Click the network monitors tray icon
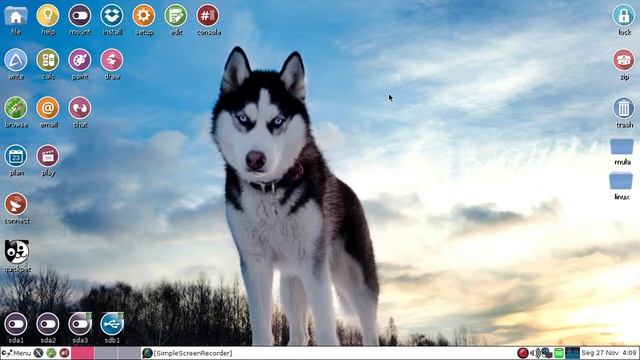The width and height of the screenshot is (640, 360). coord(547,353)
